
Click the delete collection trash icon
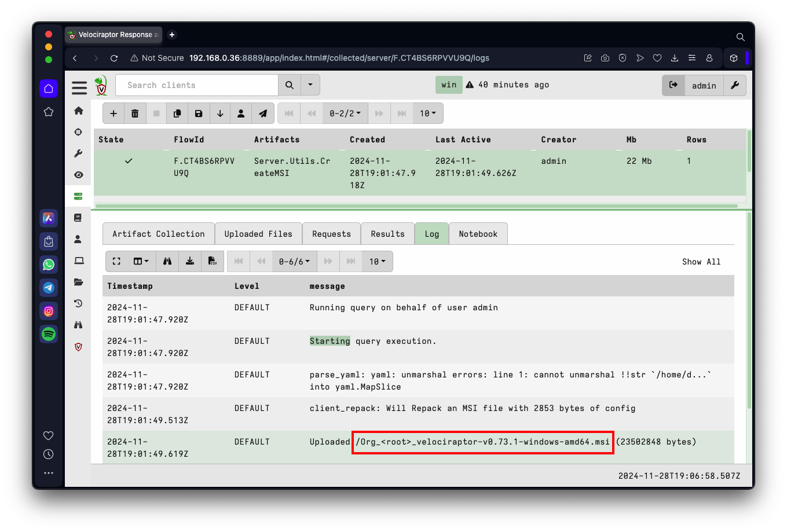coord(135,113)
